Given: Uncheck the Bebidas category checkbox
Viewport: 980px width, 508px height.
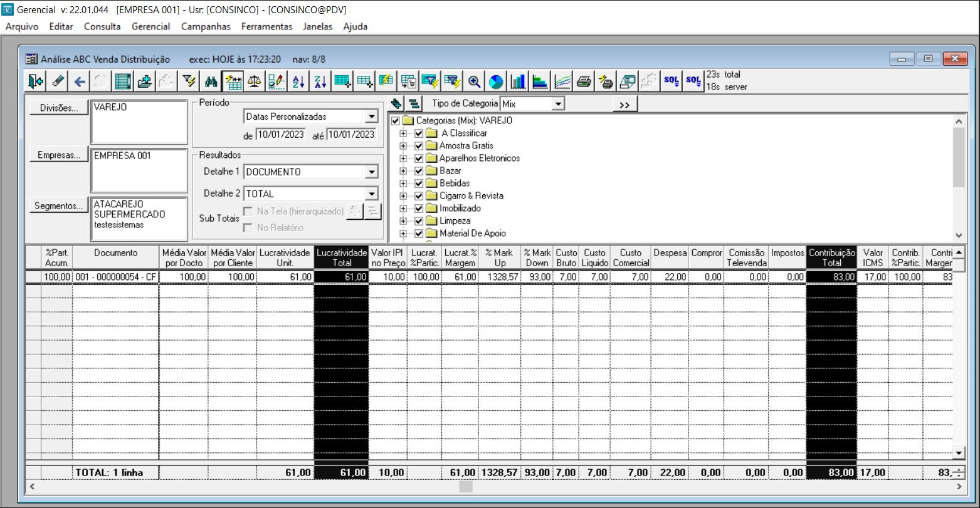Looking at the screenshot, I should pyautogui.click(x=419, y=184).
